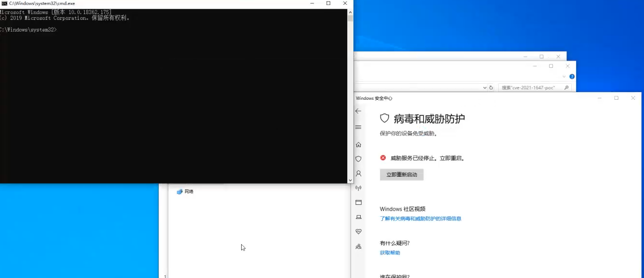Click the 保护你的设备免受威胁。 subtitle
Image resolution: width=644 pixels, height=278 pixels.
pos(409,133)
